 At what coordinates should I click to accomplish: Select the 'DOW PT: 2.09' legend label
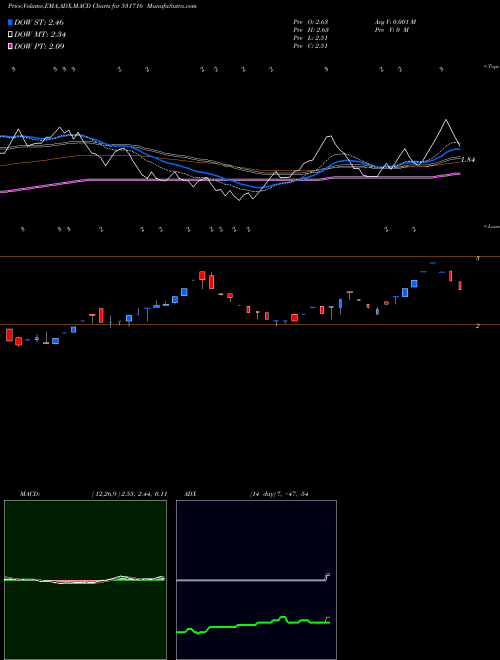[39, 46]
